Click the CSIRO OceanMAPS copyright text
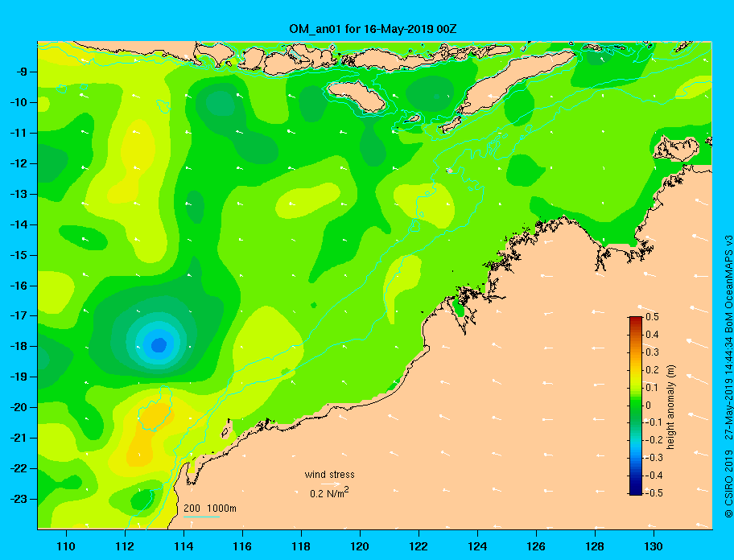 (x=728, y=376)
